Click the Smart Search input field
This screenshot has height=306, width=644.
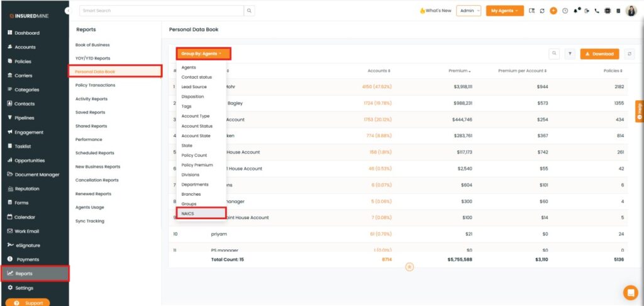pyautogui.click(x=161, y=11)
